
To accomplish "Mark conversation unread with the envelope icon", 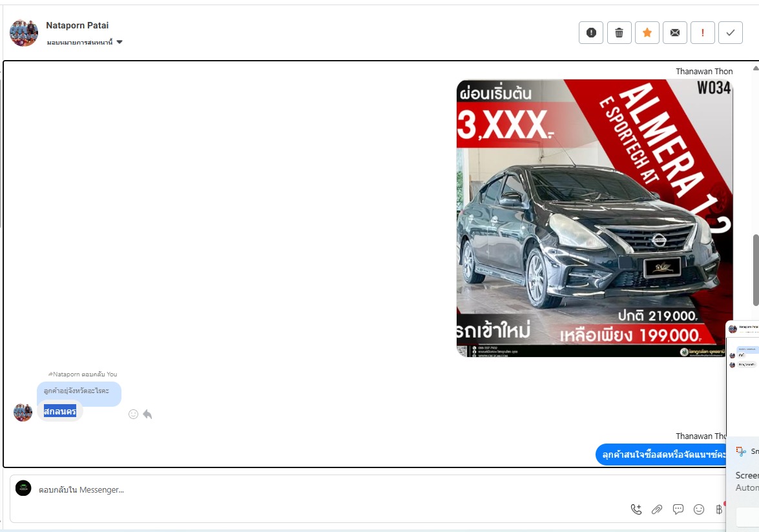I will point(674,32).
